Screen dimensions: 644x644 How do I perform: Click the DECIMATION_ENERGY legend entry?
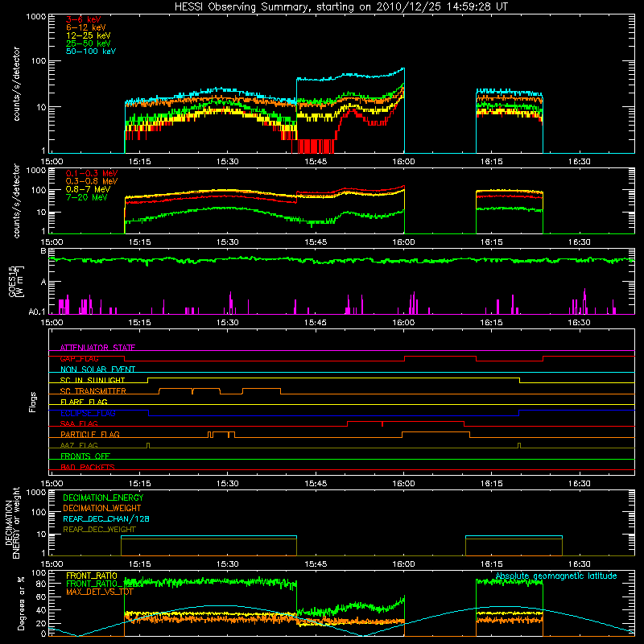(x=103, y=497)
